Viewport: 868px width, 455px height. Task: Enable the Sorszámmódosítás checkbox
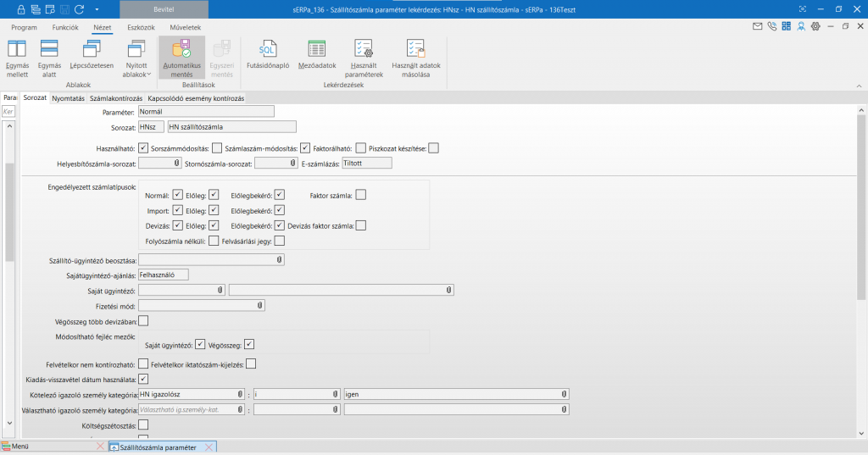217,148
